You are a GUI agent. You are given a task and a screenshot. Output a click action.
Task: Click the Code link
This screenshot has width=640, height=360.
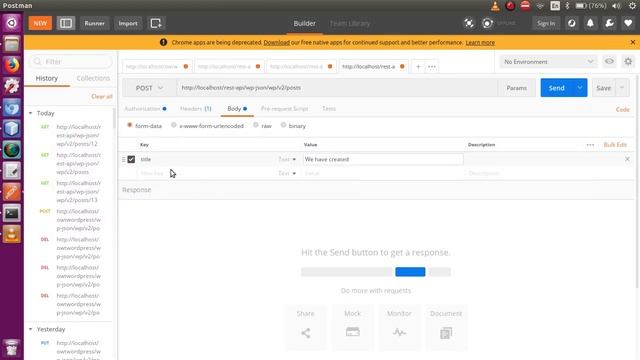click(x=622, y=109)
